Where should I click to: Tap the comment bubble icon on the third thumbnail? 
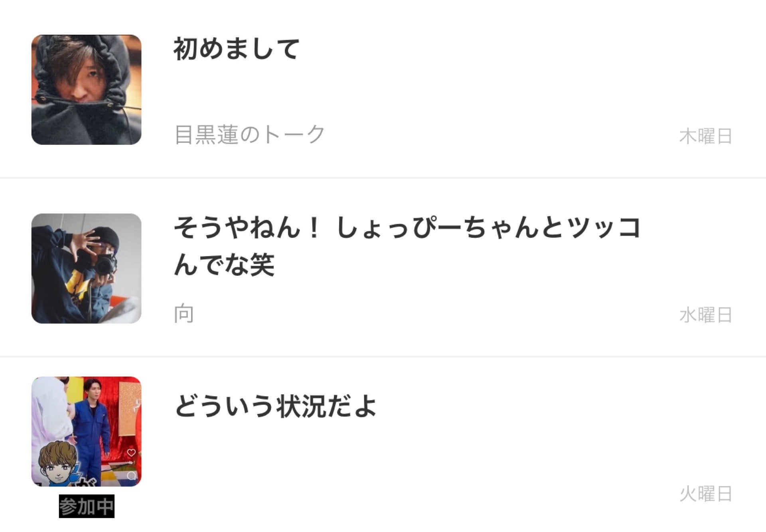pyautogui.click(x=131, y=475)
